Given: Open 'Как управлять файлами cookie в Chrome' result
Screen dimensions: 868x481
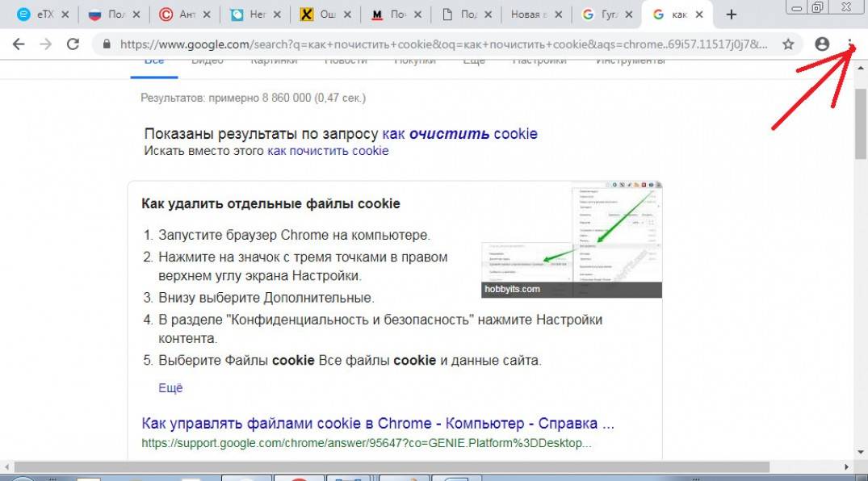Looking at the screenshot, I should coord(377,424).
